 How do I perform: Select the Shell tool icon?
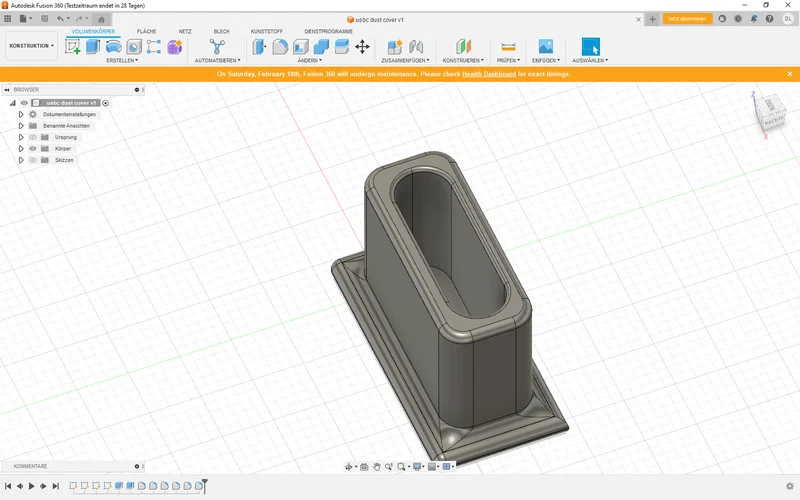301,47
